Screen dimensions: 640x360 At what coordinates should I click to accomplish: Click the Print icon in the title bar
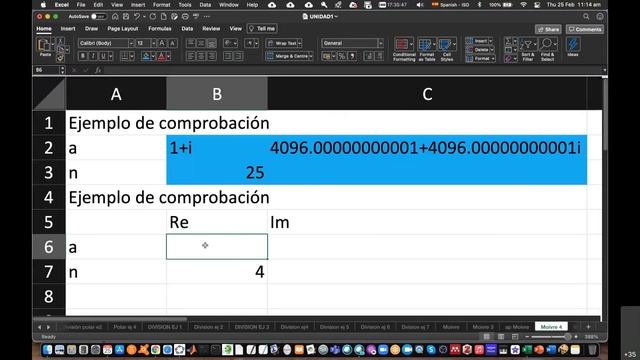pyautogui.click(x=185, y=17)
